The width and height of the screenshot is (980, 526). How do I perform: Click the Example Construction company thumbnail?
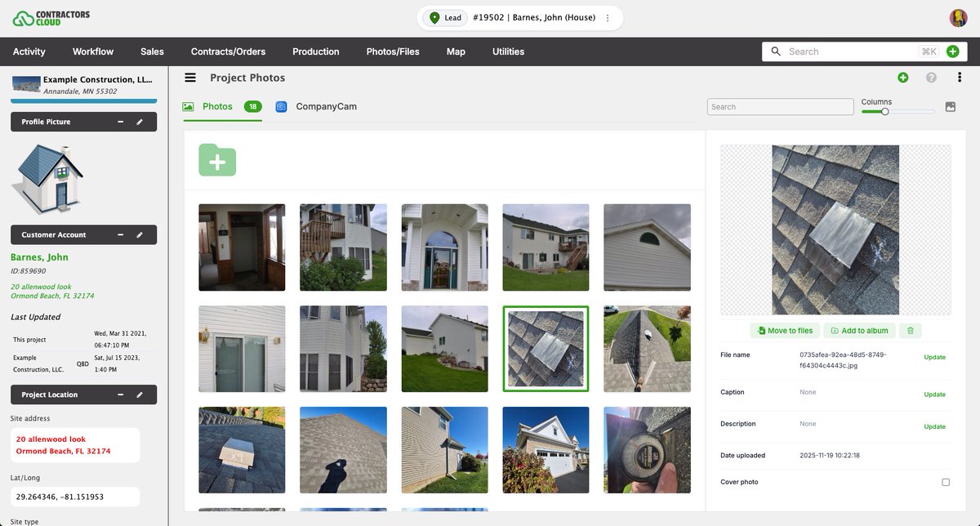[26, 84]
